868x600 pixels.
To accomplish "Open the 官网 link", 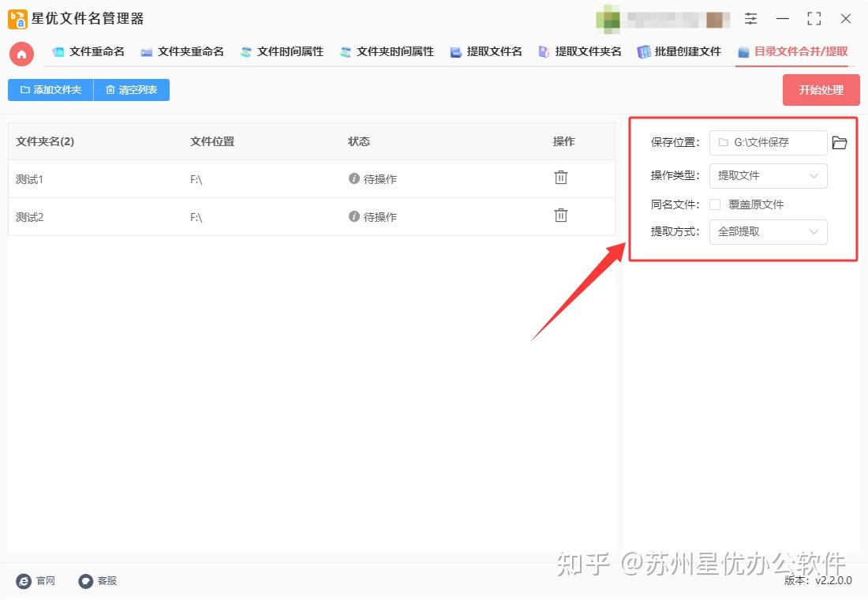I will pos(36,580).
